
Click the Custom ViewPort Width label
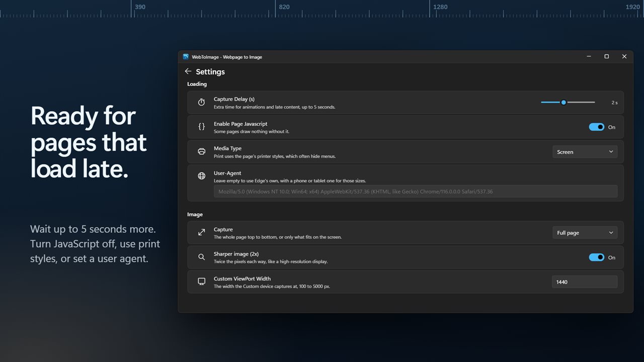[242, 279]
